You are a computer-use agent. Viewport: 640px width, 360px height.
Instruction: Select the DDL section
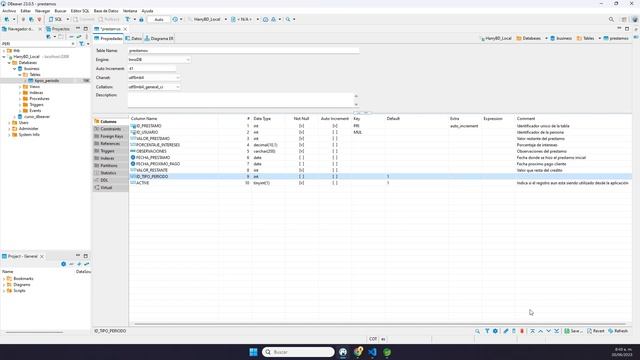coord(110,180)
